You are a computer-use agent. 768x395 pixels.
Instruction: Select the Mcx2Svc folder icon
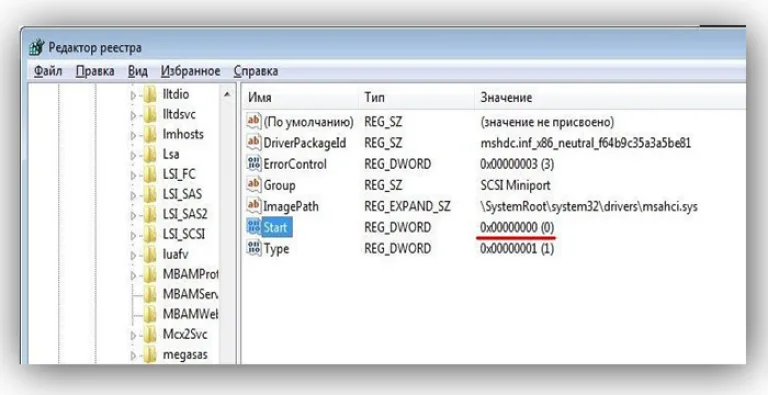coord(150,334)
